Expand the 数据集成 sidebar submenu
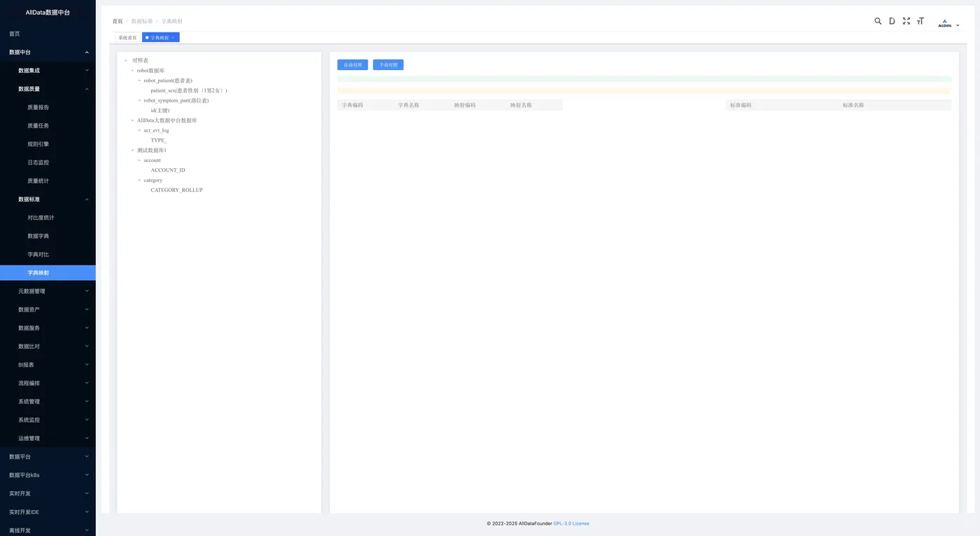 (x=48, y=70)
